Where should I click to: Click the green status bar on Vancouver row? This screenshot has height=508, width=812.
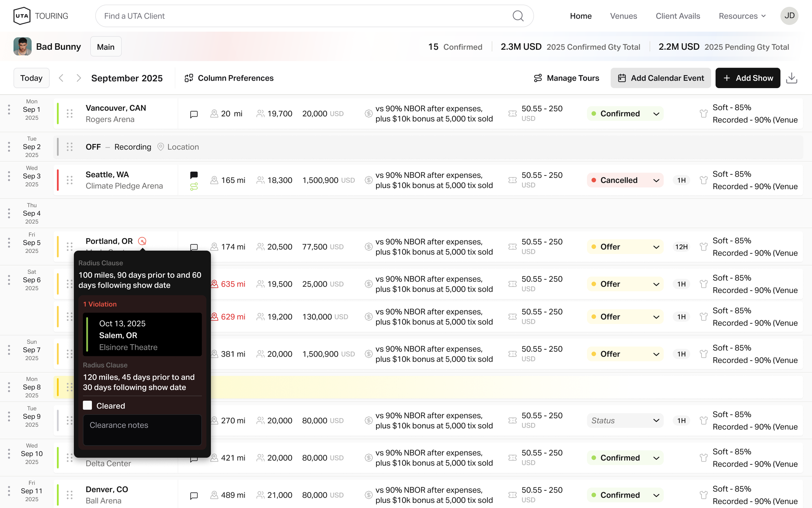tap(58, 113)
